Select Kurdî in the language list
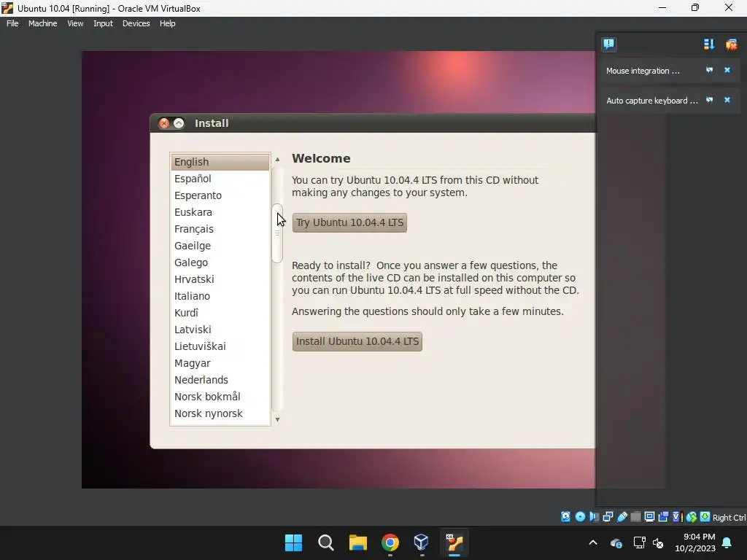The image size is (747, 560). click(x=220, y=313)
